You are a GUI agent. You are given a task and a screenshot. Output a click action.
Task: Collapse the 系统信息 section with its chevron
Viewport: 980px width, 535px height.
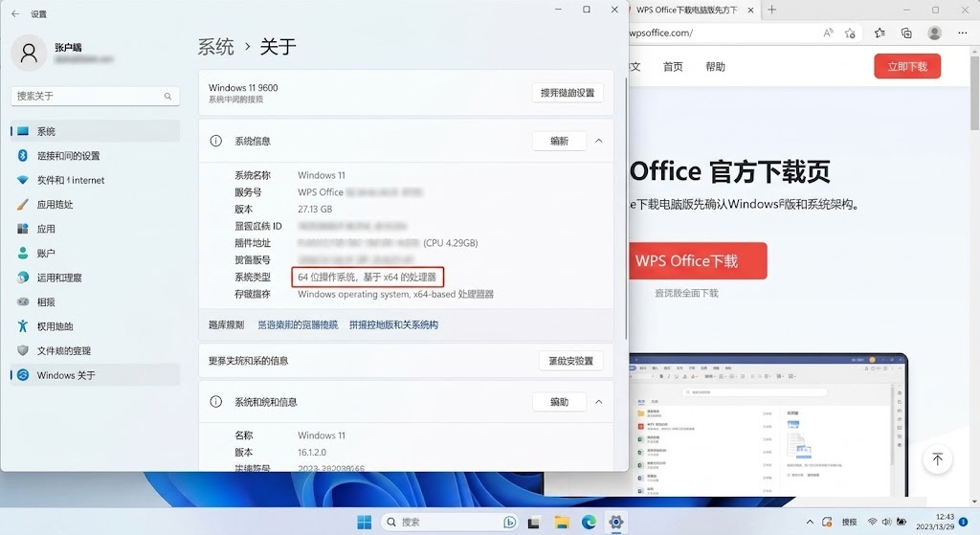tap(599, 142)
